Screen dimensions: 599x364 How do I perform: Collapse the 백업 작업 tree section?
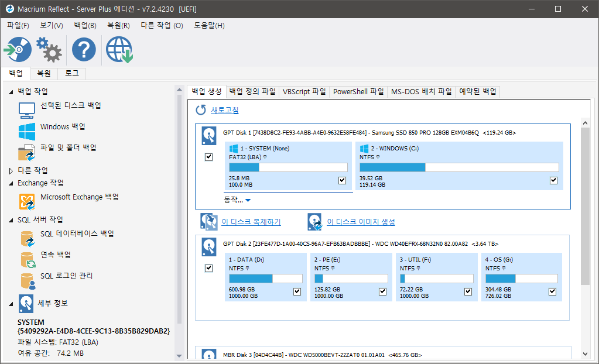tap(11, 92)
